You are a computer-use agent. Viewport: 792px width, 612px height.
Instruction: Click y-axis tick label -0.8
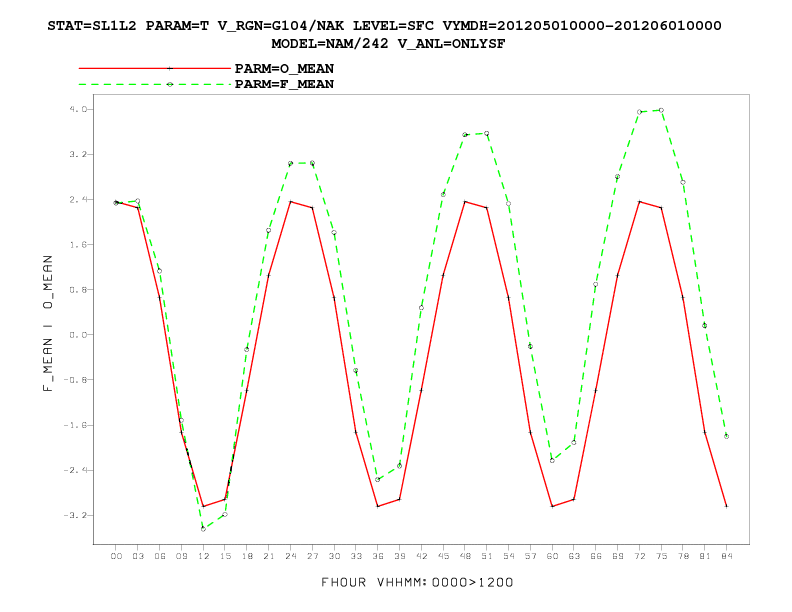coord(74,380)
